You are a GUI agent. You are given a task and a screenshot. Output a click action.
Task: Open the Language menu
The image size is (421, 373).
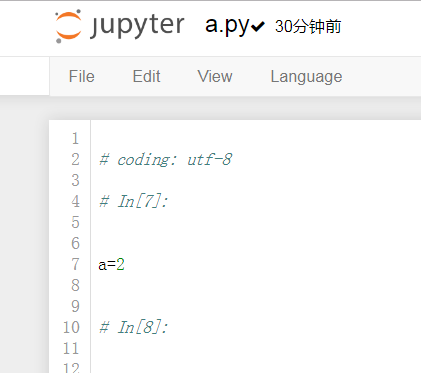[x=306, y=77]
